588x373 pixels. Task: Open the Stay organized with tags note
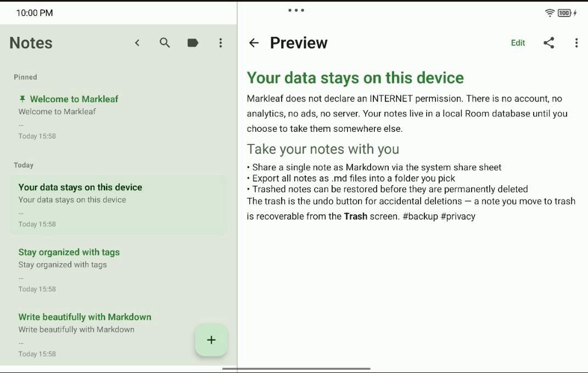tap(119, 270)
